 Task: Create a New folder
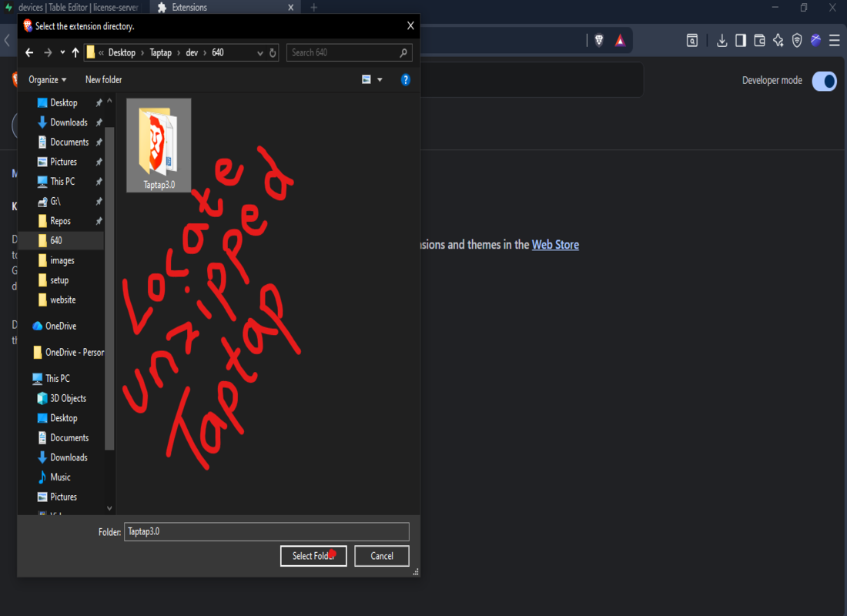click(x=103, y=79)
